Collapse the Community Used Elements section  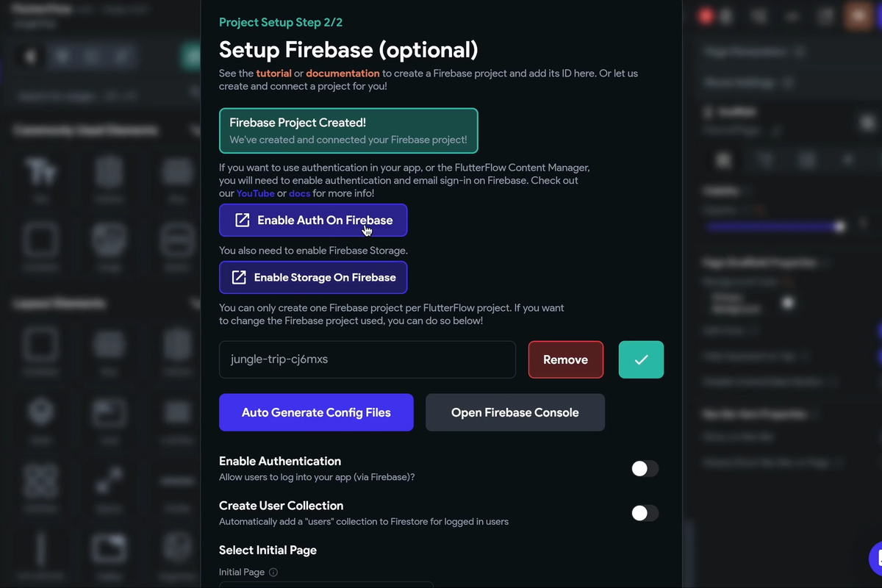(x=193, y=130)
